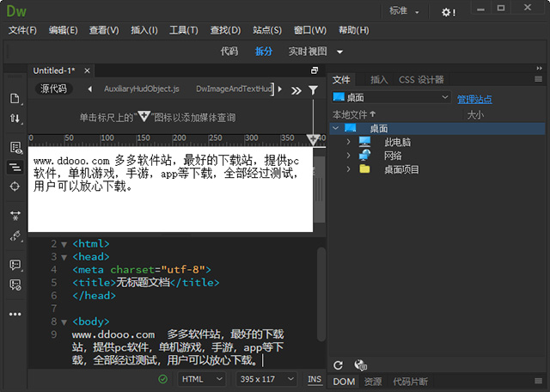550x392 pixels.
Task: Open the 帮助(H) menu
Action: (353, 31)
